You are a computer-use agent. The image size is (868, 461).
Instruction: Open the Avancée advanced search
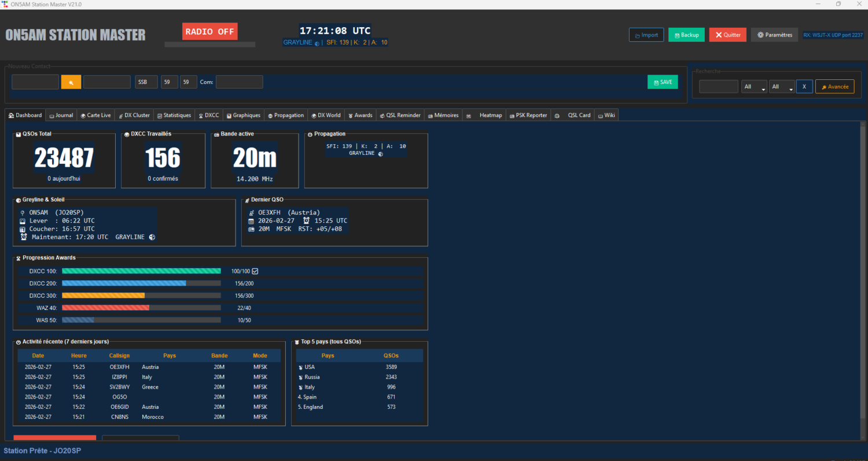click(834, 86)
